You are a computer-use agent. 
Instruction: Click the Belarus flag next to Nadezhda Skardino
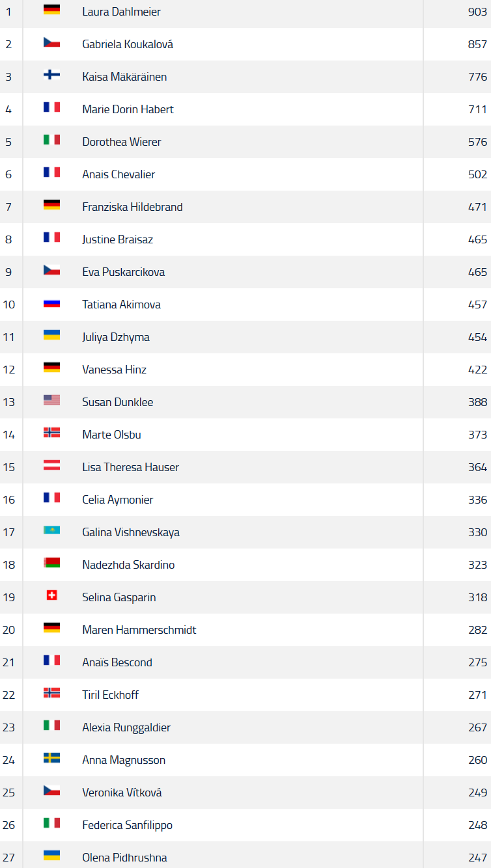51,563
